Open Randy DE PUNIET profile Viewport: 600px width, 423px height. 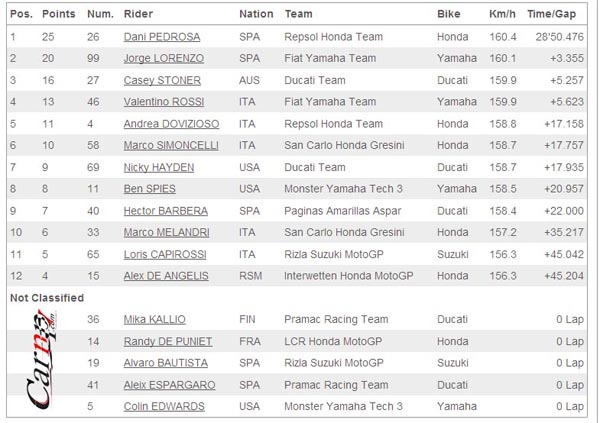click(x=168, y=341)
